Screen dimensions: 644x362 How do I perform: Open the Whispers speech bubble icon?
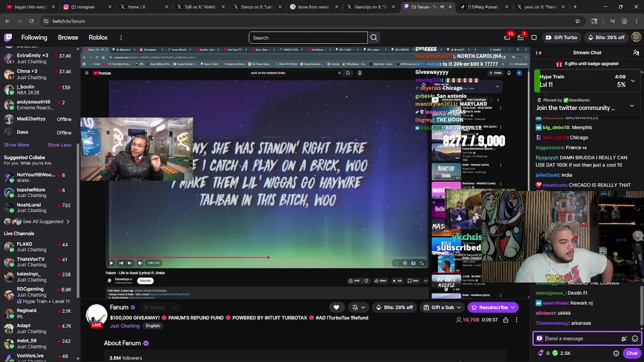point(534,37)
